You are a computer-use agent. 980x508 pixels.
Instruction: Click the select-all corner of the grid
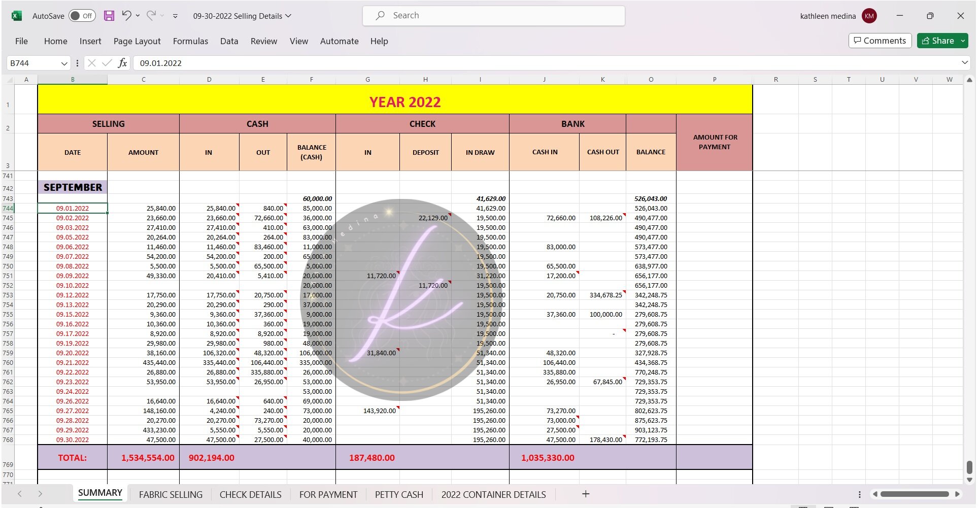pyautogui.click(x=8, y=80)
